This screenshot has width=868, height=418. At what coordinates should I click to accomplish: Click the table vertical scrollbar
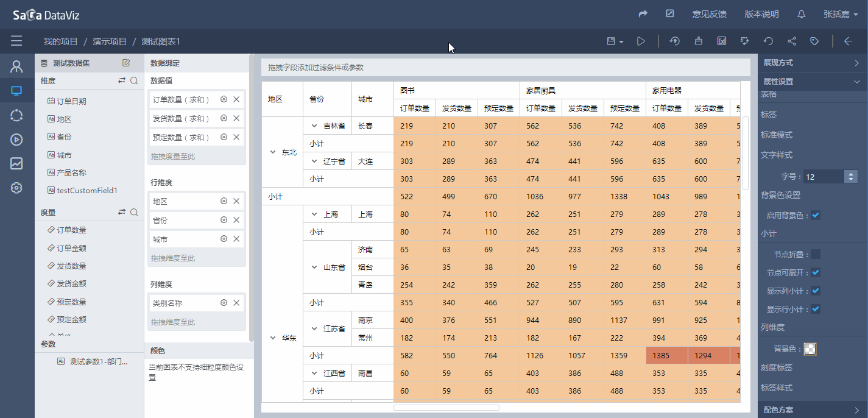[746, 153]
